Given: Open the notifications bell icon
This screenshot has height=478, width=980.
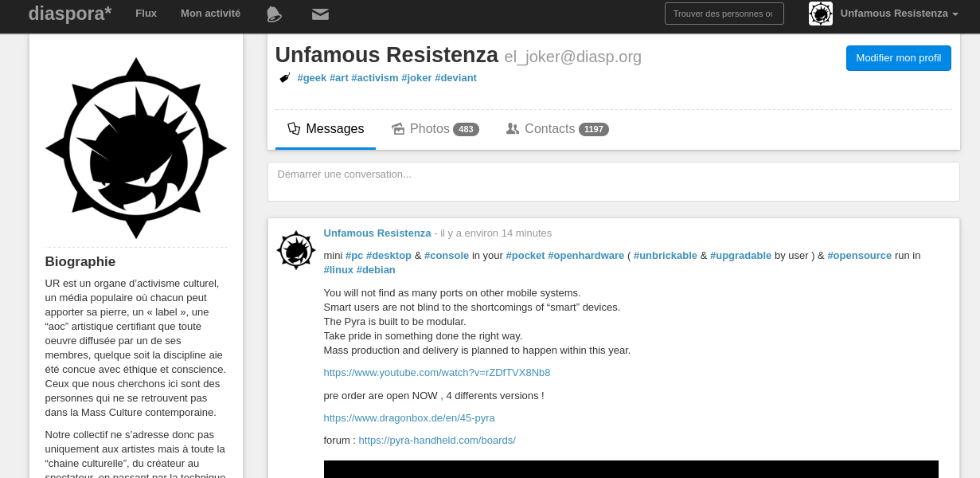Looking at the screenshot, I should (274, 14).
